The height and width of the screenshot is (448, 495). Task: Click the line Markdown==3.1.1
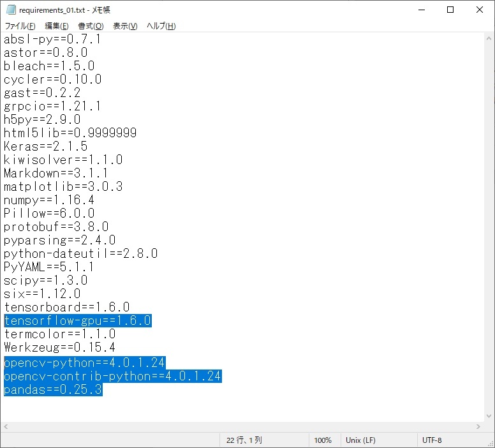(x=55, y=173)
